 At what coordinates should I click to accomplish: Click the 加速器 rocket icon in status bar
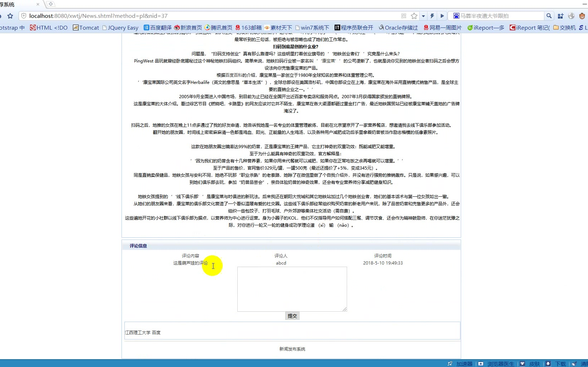(x=450, y=364)
